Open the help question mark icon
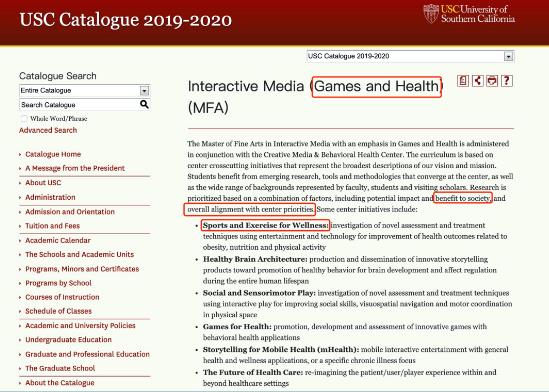Image resolution: width=549 pixels, height=392 pixels. click(507, 81)
